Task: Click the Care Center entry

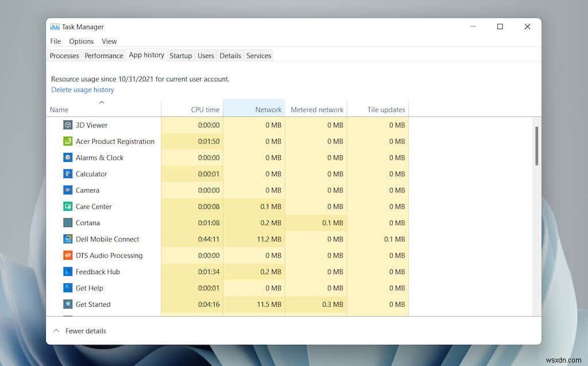Action: (x=94, y=206)
